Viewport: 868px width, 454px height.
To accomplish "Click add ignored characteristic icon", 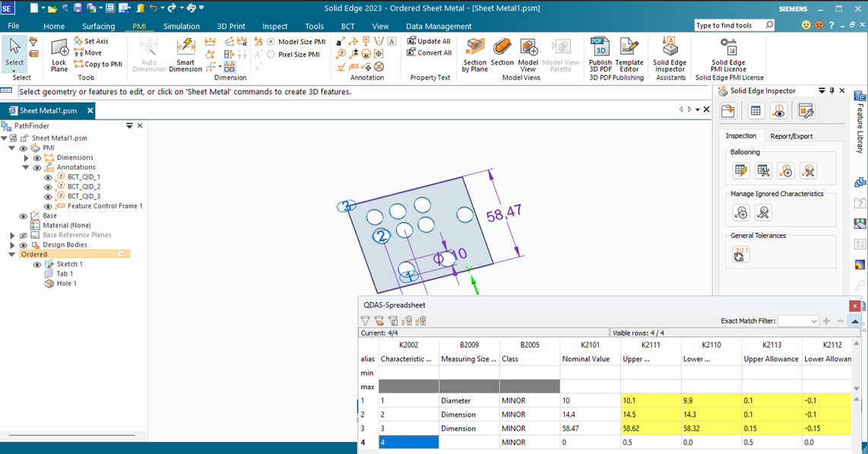I will pos(740,212).
